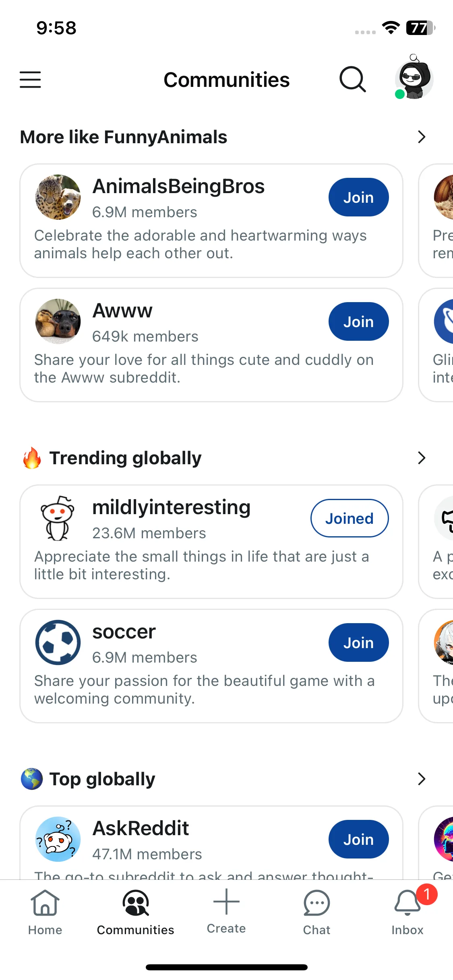Open the AnimalsBeingBros community avatar
This screenshot has height=980, width=453.
[58, 197]
